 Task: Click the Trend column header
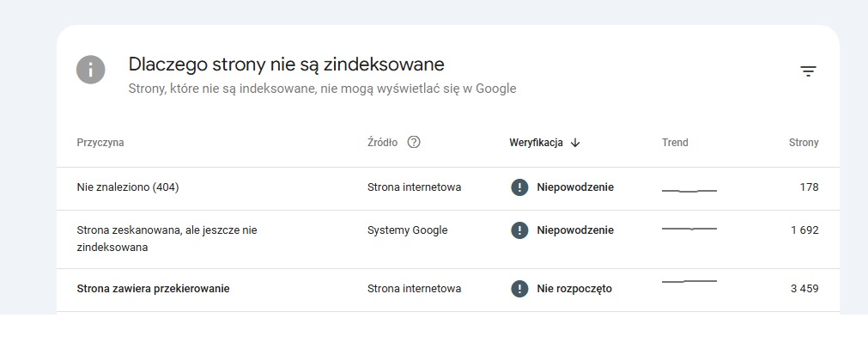pos(675,143)
